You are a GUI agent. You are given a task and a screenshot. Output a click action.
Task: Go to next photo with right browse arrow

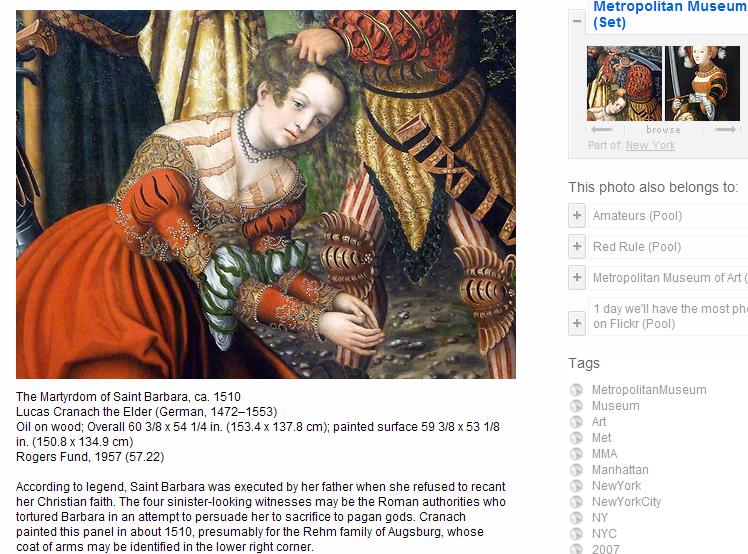point(725,129)
